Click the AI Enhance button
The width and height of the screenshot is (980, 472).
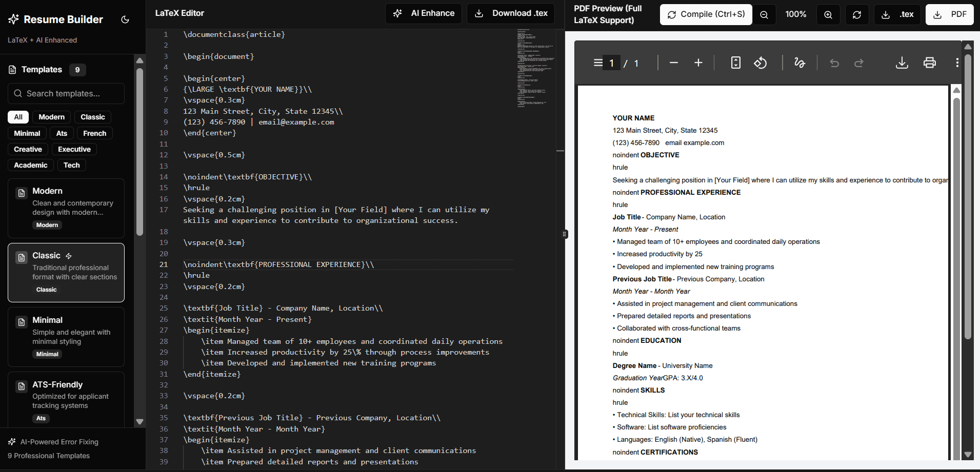[x=424, y=13]
